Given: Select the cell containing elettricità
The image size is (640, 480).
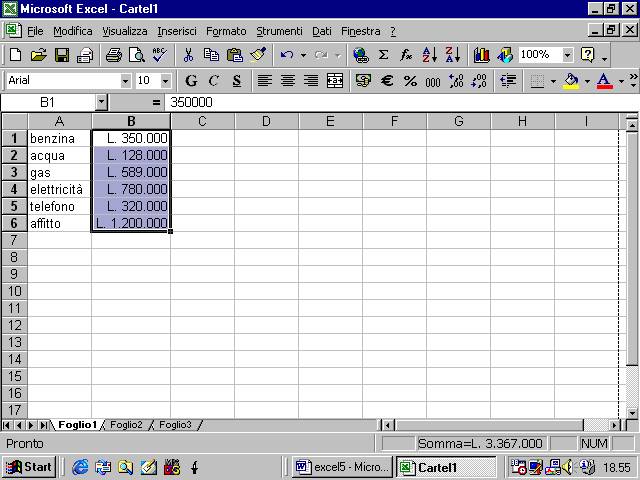Looking at the screenshot, I should click(x=60, y=189).
